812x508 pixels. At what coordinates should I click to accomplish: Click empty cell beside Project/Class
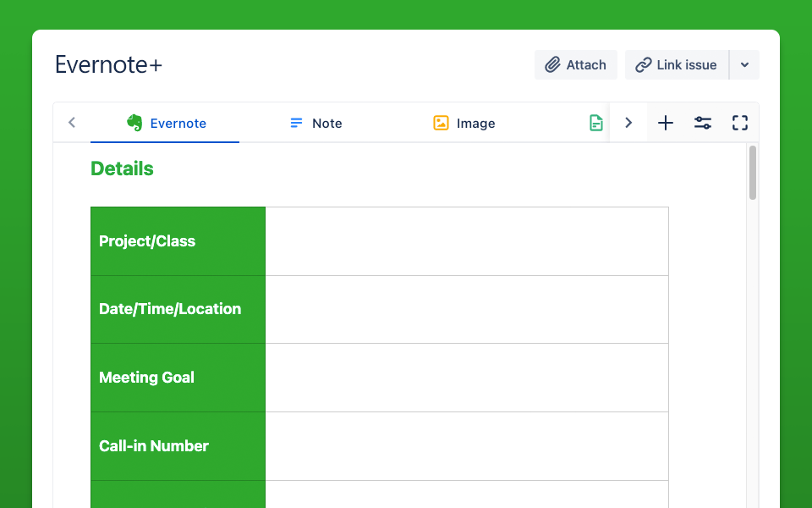pyautogui.click(x=467, y=241)
